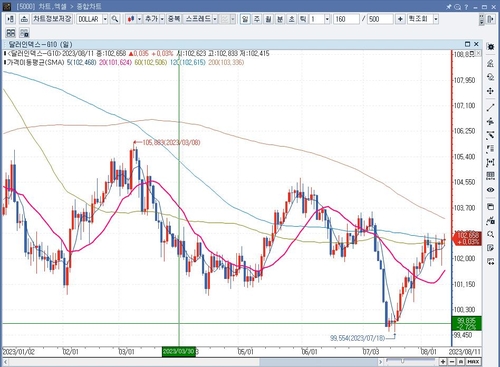Open the help question mark in title bar
500x367 pixels.
point(467,7)
